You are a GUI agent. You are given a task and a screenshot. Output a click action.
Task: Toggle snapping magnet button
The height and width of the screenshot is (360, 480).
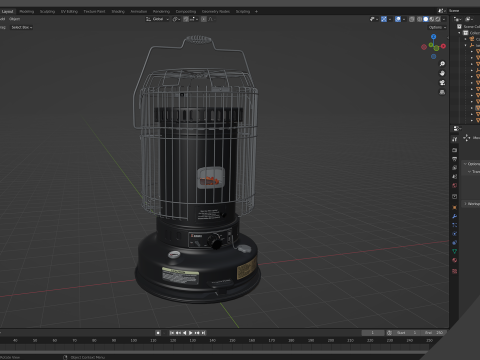186,19
